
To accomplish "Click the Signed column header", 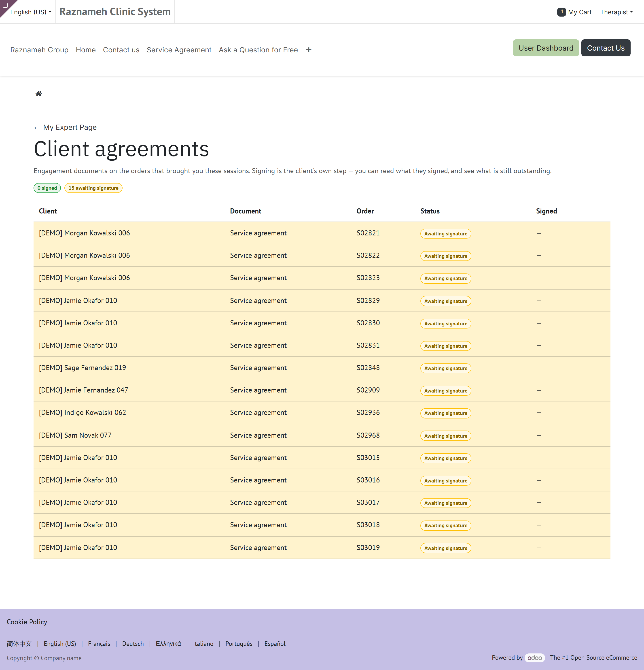I will (x=546, y=211).
